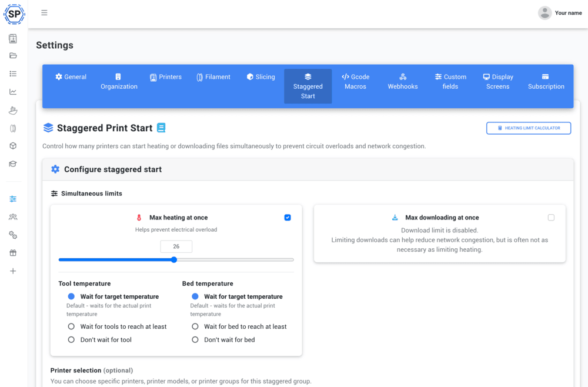588x387 pixels.
Task: Click the hamburger menu icon
Action: pyautogui.click(x=44, y=13)
